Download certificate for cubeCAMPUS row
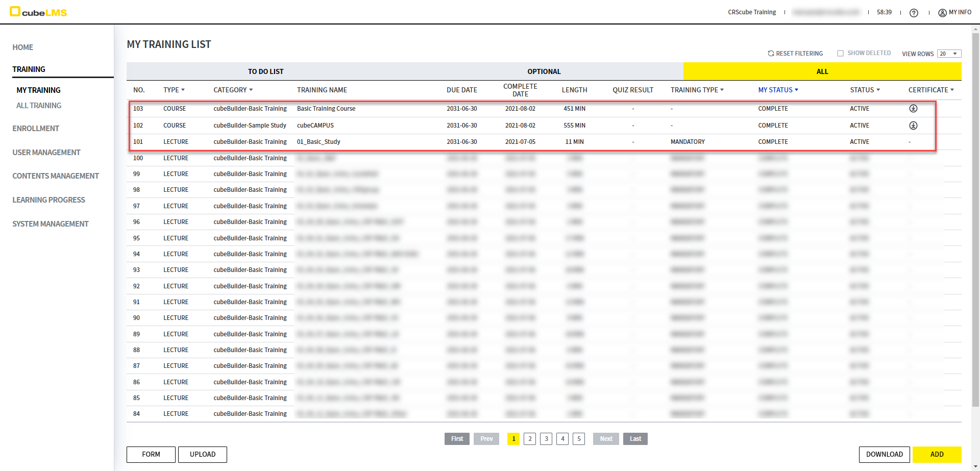The image size is (980, 471). coord(913,126)
